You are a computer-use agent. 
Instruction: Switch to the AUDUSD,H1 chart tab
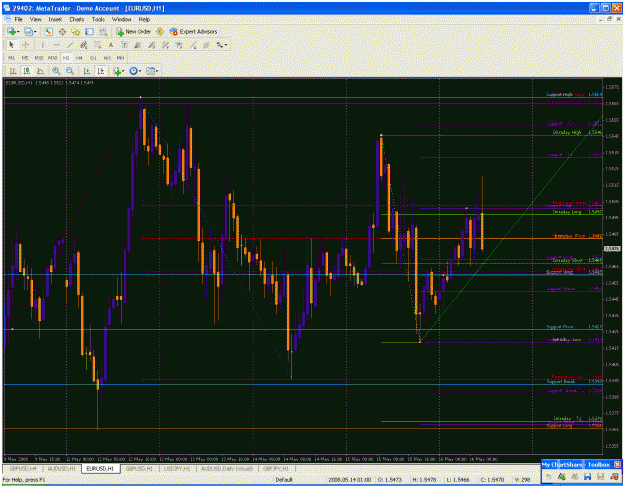click(x=61, y=468)
